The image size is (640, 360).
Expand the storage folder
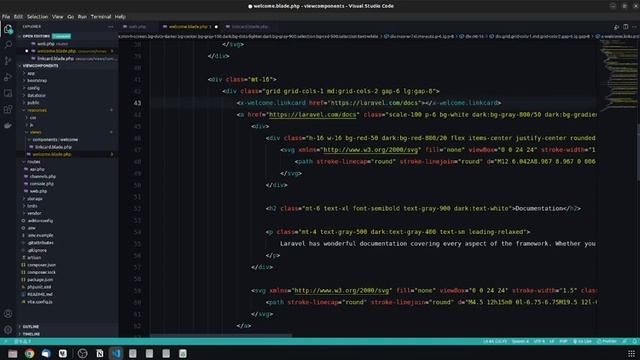[35, 199]
